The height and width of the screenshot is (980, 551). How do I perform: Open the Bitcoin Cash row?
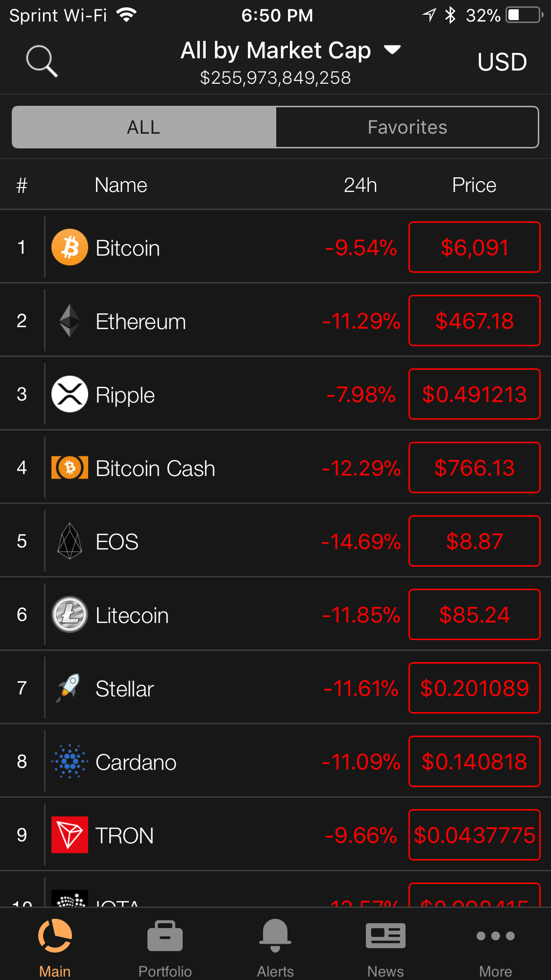pos(275,467)
